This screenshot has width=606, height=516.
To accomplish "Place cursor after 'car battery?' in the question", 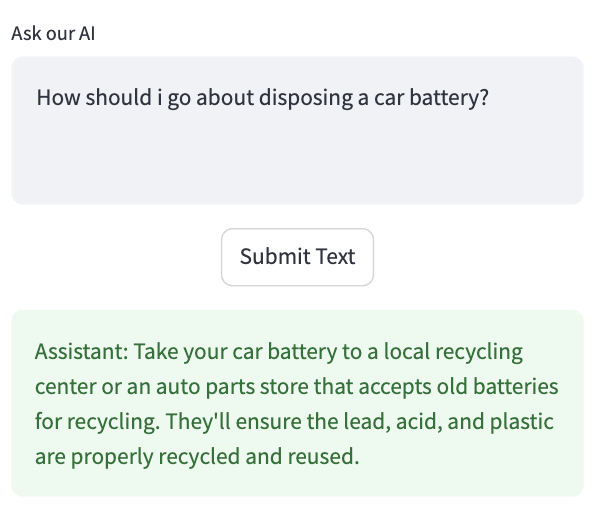I will [490, 99].
